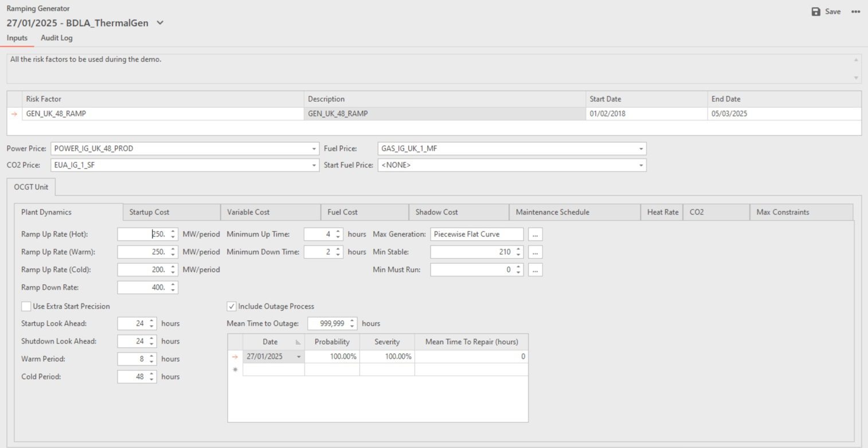The height and width of the screenshot is (448, 868).
Task: Click the Max Generation Piecewise Flat Curve field
Action: [x=477, y=234]
